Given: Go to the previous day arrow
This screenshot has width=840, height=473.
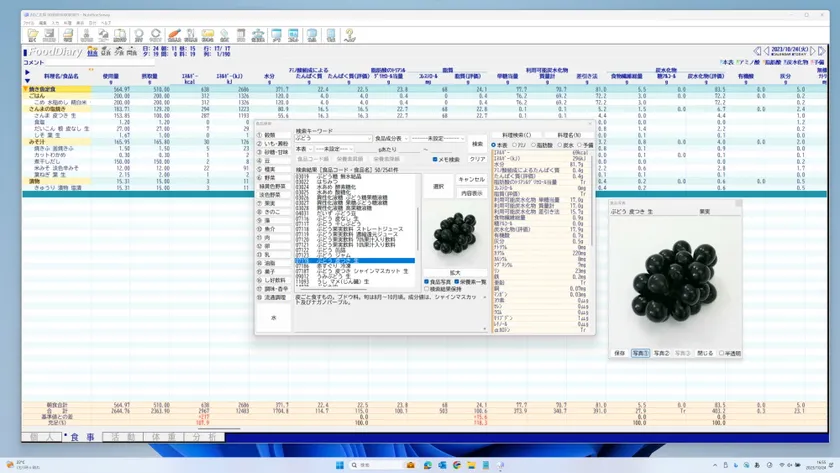Looking at the screenshot, I should [767, 51].
